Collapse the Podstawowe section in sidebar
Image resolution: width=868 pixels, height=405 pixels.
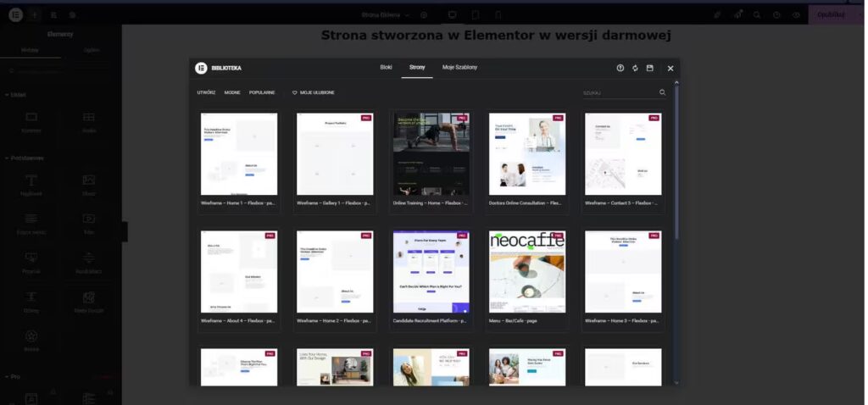(24, 158)
